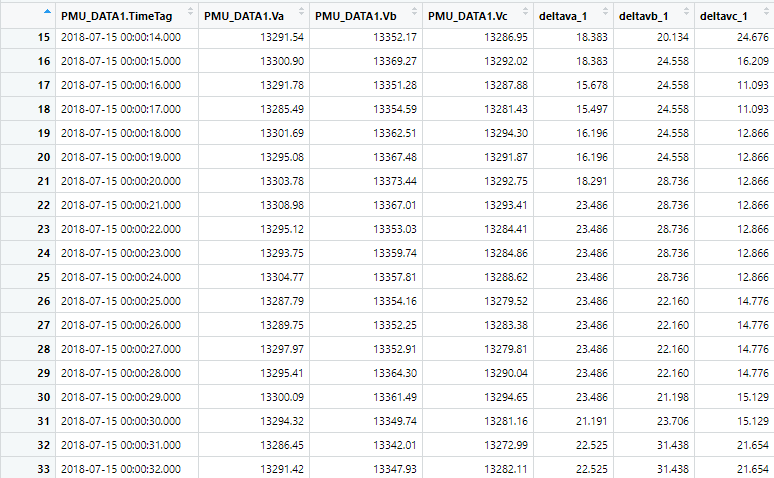This screenshot has height=478, width=774.
Task: Click Vb value 13342.01 in row 32
Action: (x=394, y=445)
